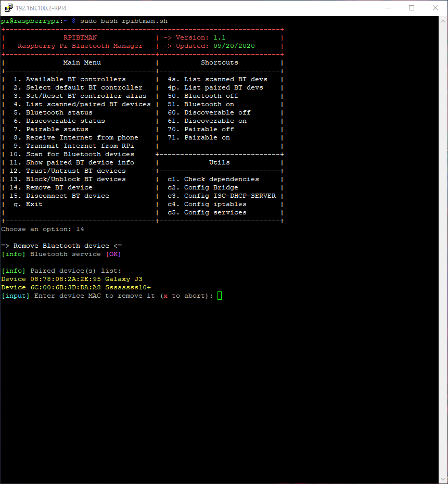Viewport: 448px width, 484px height.
Task: Click 'c2. Config Bridge' line
Action: pyautogui.click(x=203, y=188)
